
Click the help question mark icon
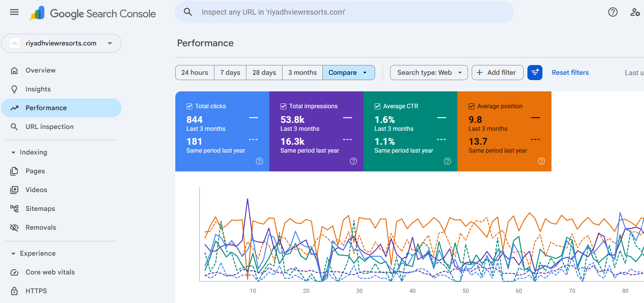click(x=613, y=12)
